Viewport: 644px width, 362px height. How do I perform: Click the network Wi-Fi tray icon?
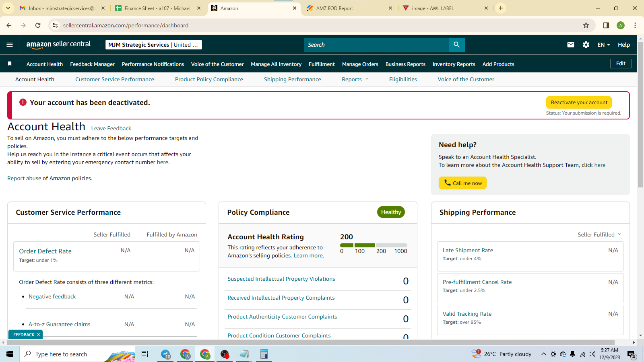click(582, 354)
